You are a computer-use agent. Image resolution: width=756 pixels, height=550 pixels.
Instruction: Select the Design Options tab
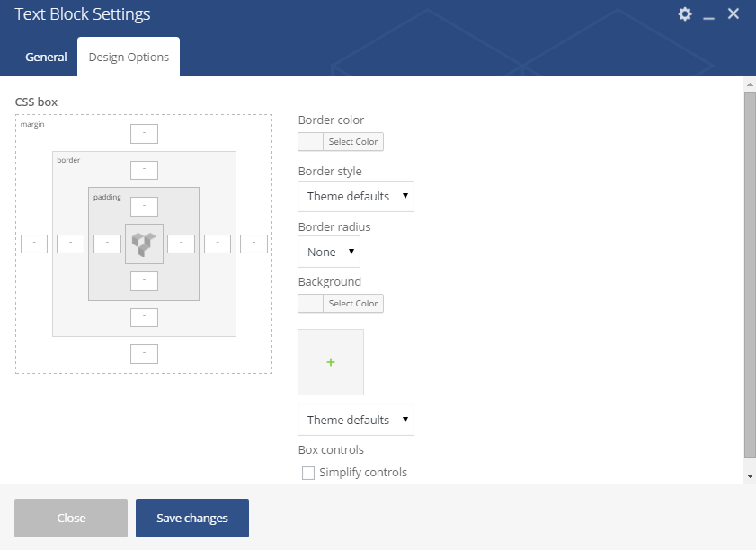129,57
